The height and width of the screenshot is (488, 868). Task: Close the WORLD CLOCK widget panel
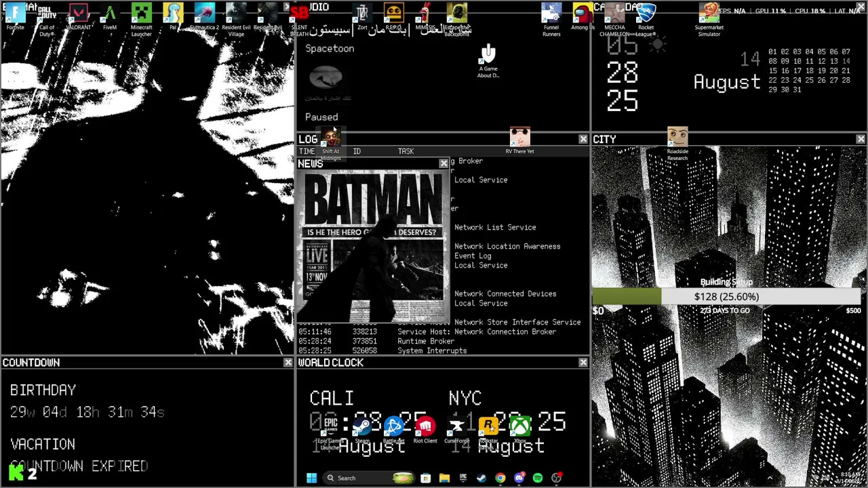click(583, 363)
